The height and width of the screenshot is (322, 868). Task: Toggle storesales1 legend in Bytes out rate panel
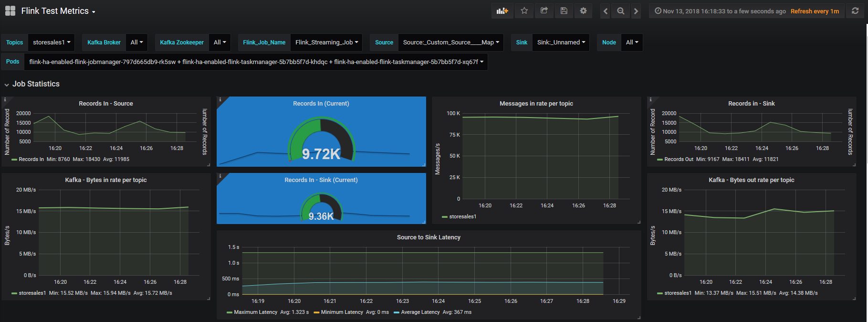point(678,293)
